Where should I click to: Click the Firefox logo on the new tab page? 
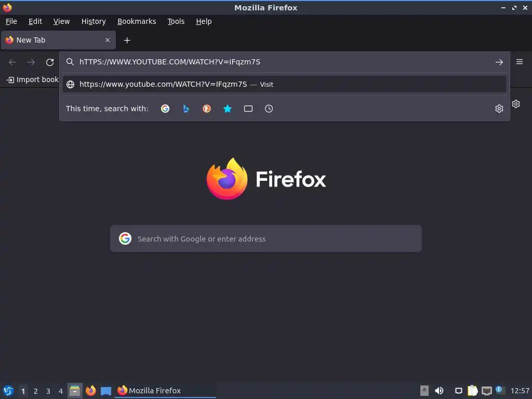(x=227, y=179)
